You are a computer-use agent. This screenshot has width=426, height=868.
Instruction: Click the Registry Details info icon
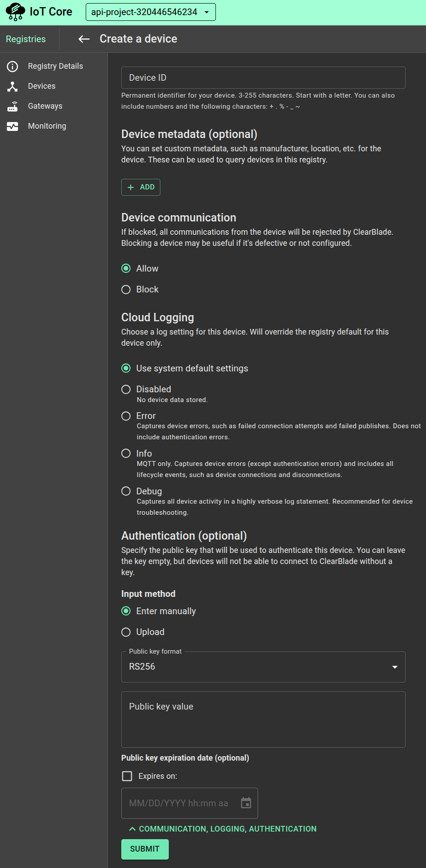tap(12, 67)
